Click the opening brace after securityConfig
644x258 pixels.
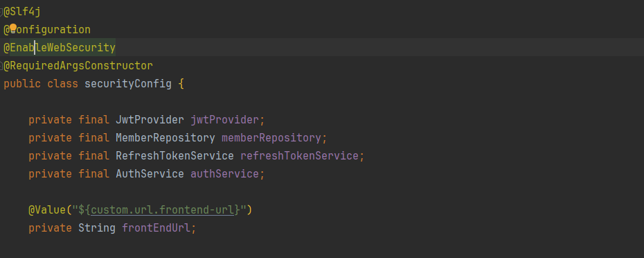(181, 84)
